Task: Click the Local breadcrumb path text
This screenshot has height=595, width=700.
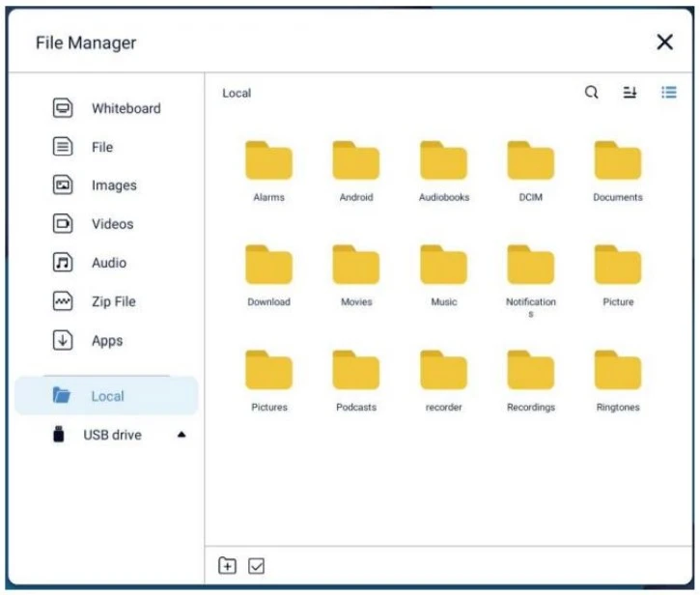Action: tap(237, 93)
